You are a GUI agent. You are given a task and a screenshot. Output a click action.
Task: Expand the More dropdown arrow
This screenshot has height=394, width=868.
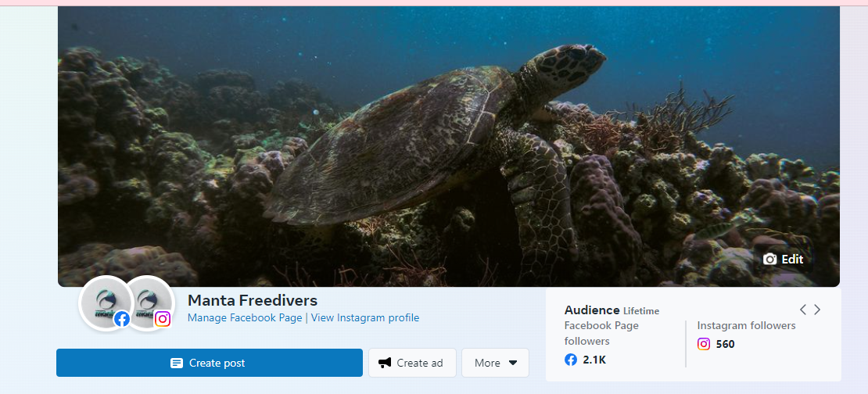click(513, 363)
